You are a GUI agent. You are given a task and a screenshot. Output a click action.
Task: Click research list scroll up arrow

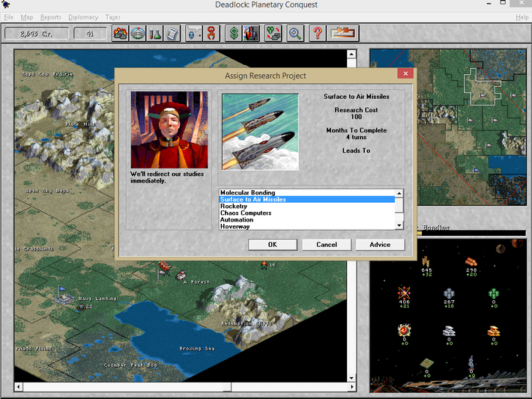[399, 193]
